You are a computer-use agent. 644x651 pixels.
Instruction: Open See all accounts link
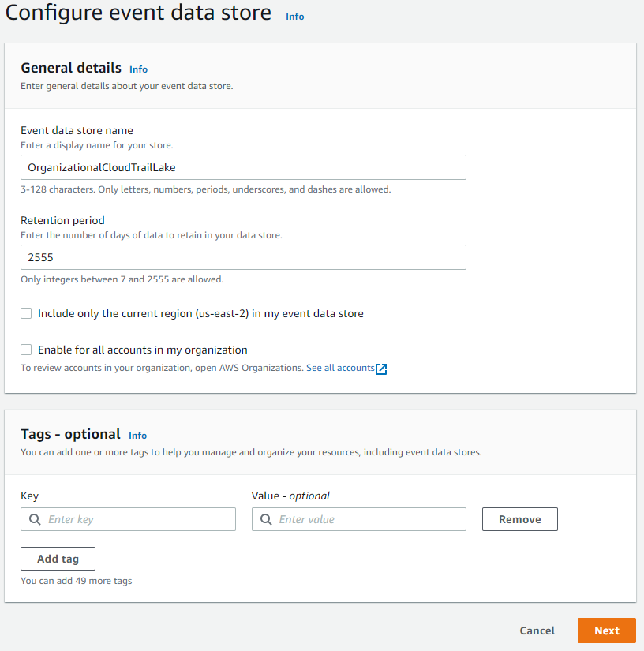click(x=340, y=368)
